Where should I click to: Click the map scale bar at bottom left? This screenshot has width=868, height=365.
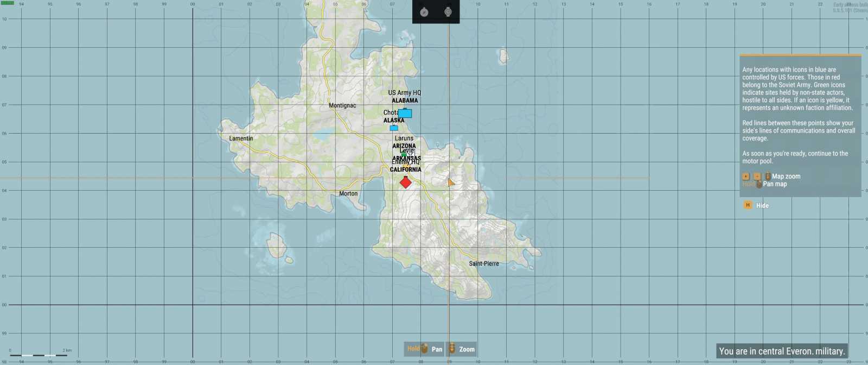(x=38, y=355)
